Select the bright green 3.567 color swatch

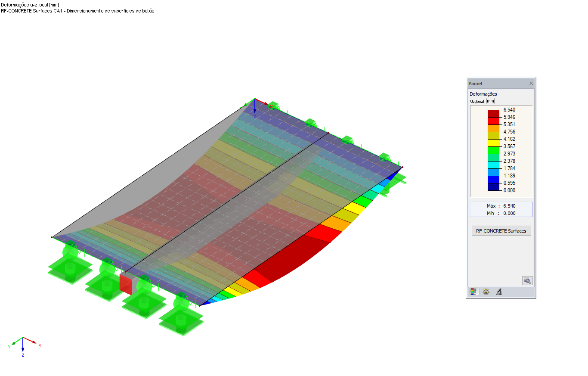click(493, 150)
